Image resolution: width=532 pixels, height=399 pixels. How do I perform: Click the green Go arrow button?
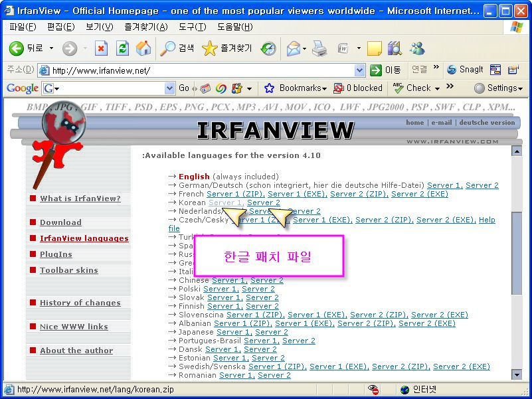376,70
